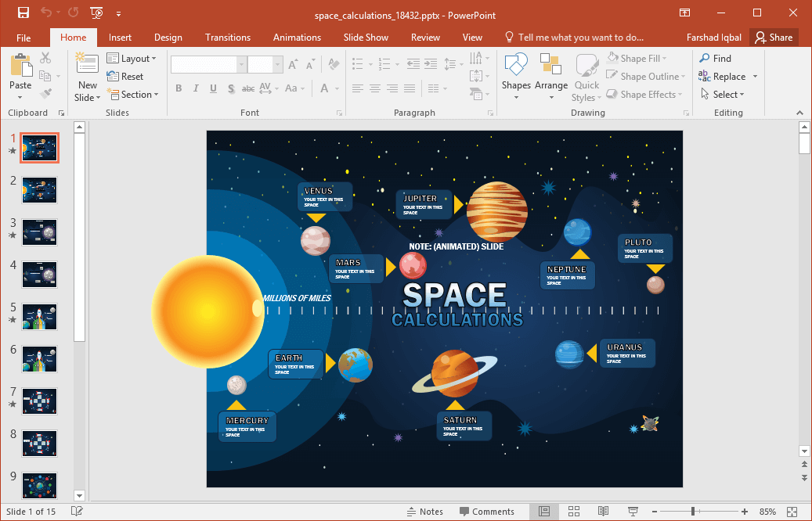The width and height of the screenshot is (812, 521).
Task: Open the File menu tab
Action: [23, 38]
